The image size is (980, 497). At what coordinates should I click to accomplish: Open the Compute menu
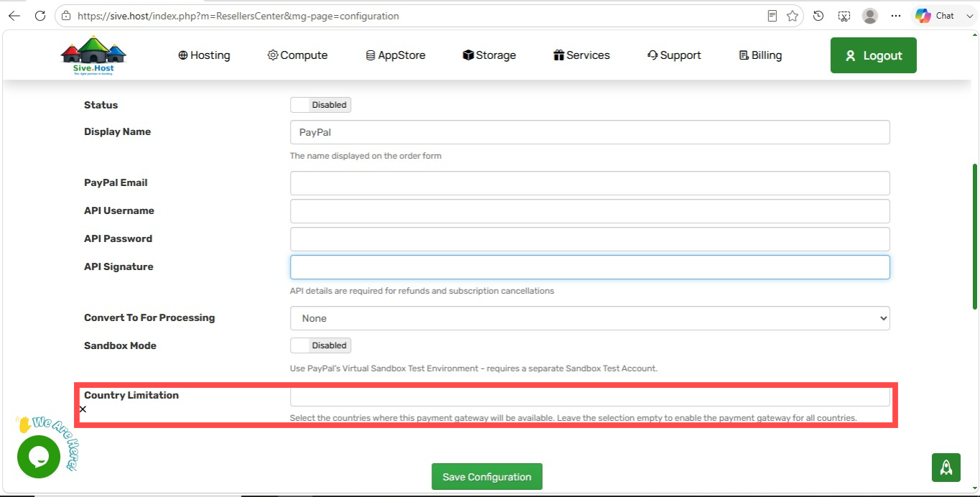pyautogui.click(x=297, y=55)
